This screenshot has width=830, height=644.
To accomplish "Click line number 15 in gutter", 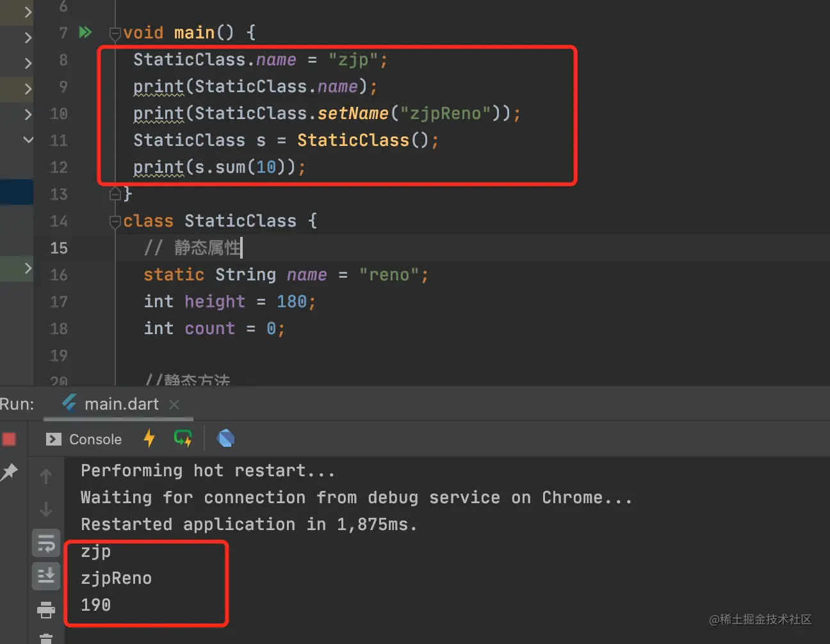I will (59, 248).
